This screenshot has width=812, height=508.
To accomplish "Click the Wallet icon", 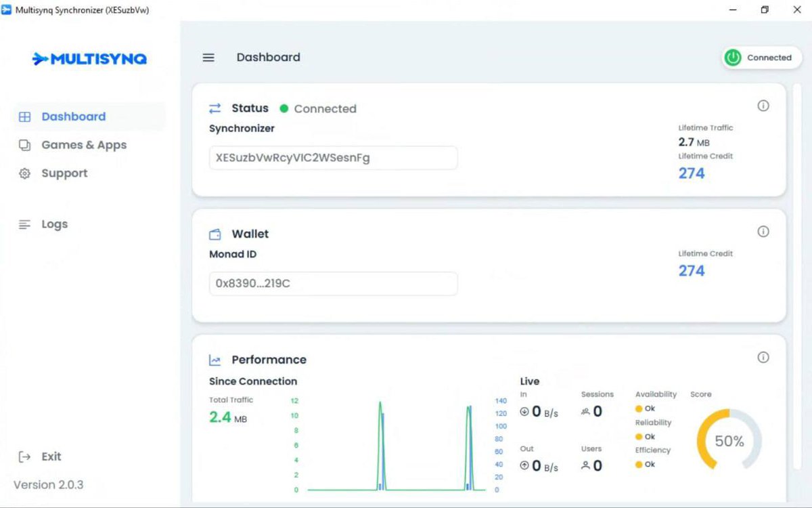I will click(215, 234).
